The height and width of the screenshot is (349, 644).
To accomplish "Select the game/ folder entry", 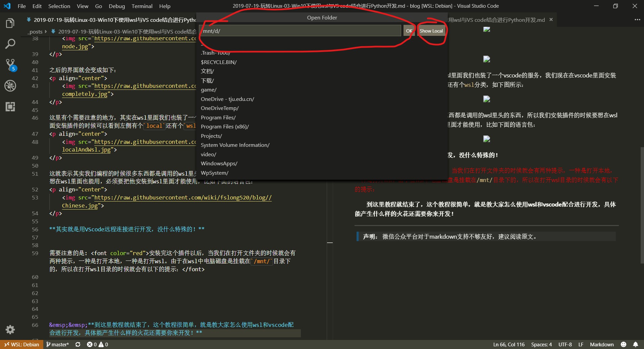I will click(x=322, y=90).
